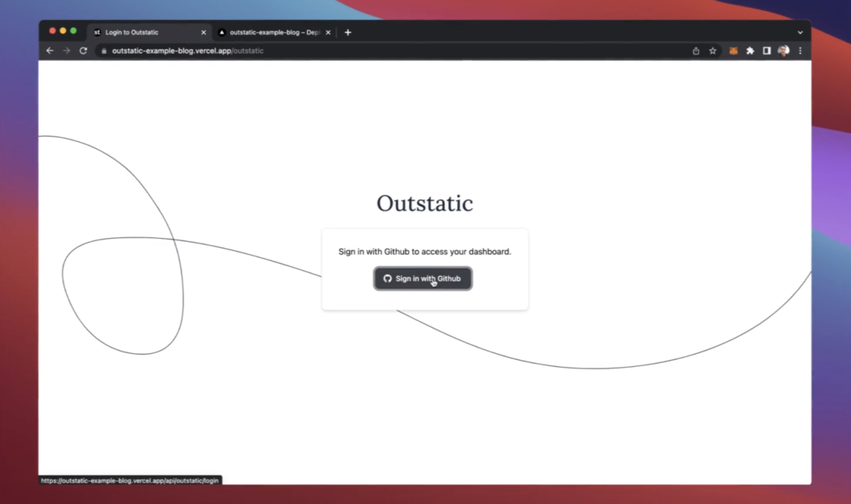Click the Sign in with Github button

click(423, 279)
